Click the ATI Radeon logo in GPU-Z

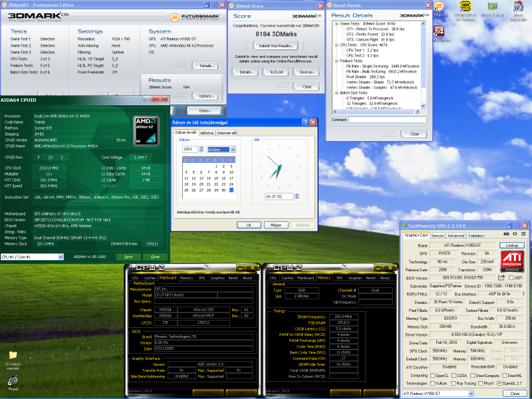click(512, 261)
